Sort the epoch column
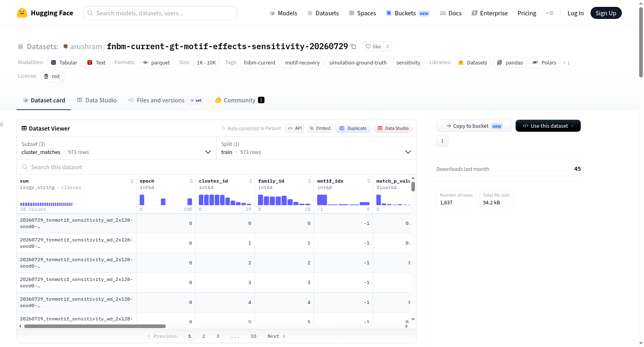 [191, 181]
